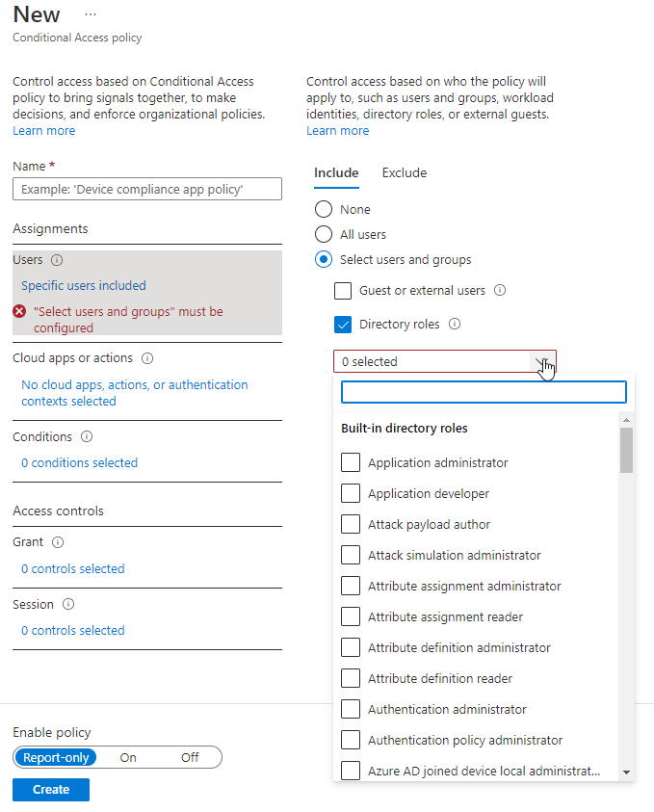Check the Guest or external users box
Screen dimensions: 654x812
(343, 291)
